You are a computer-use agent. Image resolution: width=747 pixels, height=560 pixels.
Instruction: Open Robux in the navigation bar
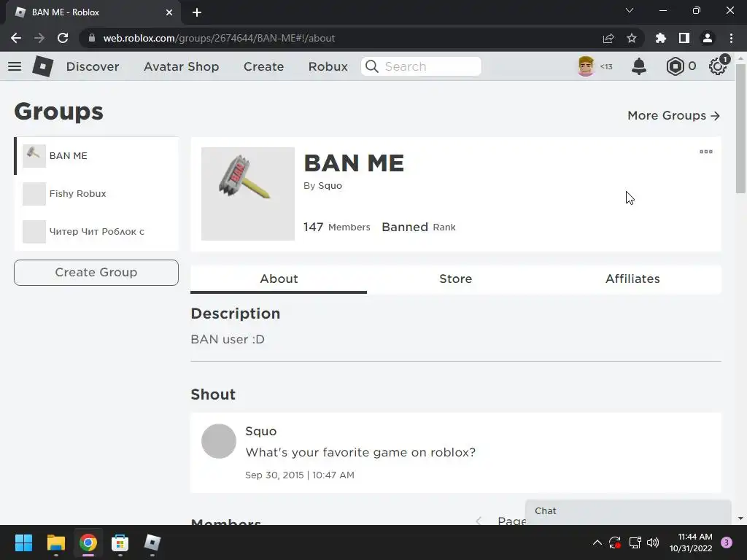click(328, 66)
